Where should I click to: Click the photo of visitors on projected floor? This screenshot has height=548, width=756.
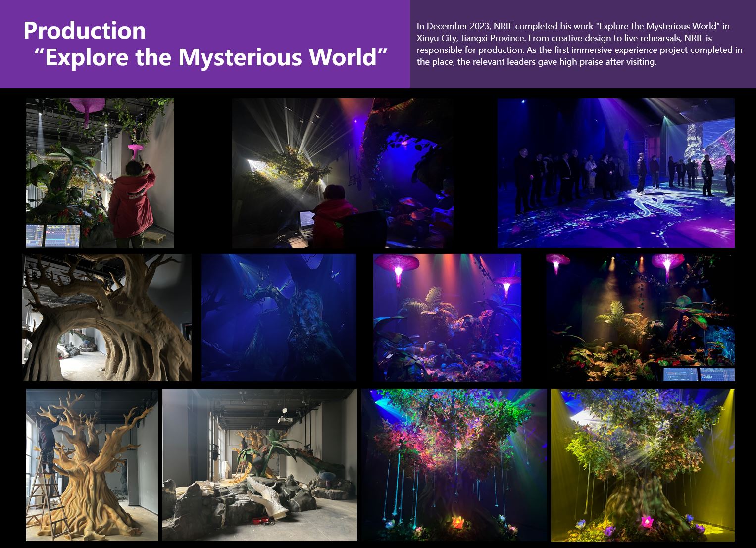pyautogui.click(x=615, y=172)
